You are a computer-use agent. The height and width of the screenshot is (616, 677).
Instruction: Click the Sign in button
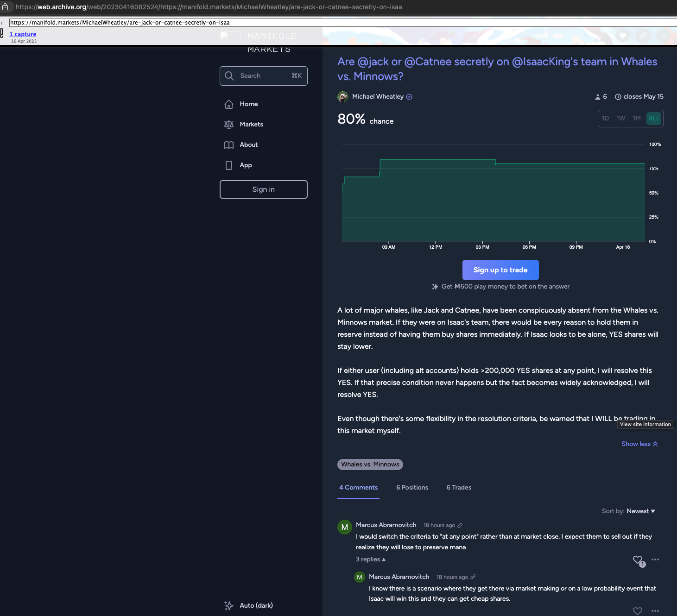(x=264, y=189)
